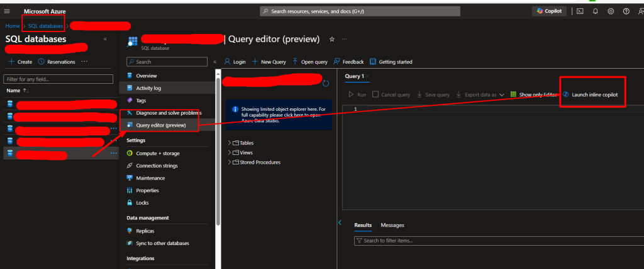Open the Activity log menu item
Viewport: 644px width, 269px height.
148,88
